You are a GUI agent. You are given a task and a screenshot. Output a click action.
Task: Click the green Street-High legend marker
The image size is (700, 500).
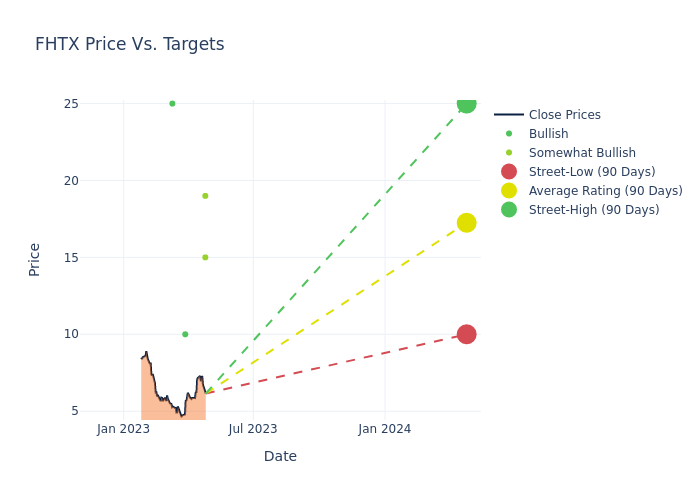[x=509, y=210]
